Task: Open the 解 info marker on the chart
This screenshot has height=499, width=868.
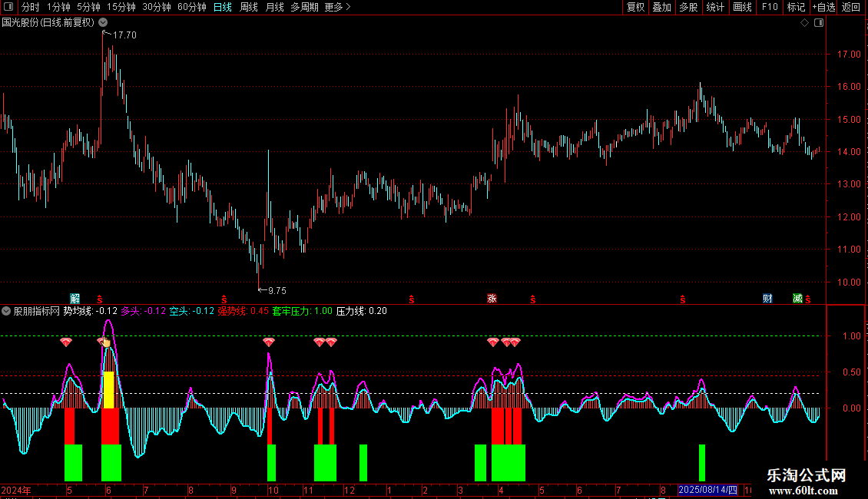Action: point(75,299)
